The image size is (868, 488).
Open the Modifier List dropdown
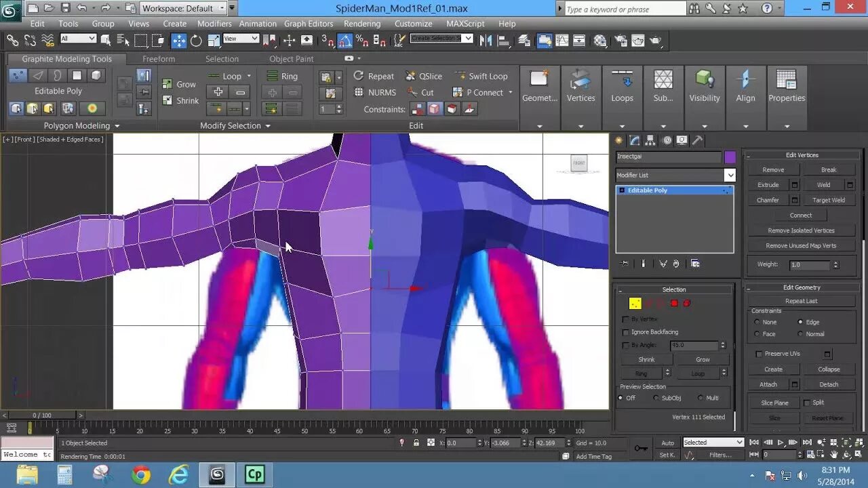point(730,175)
